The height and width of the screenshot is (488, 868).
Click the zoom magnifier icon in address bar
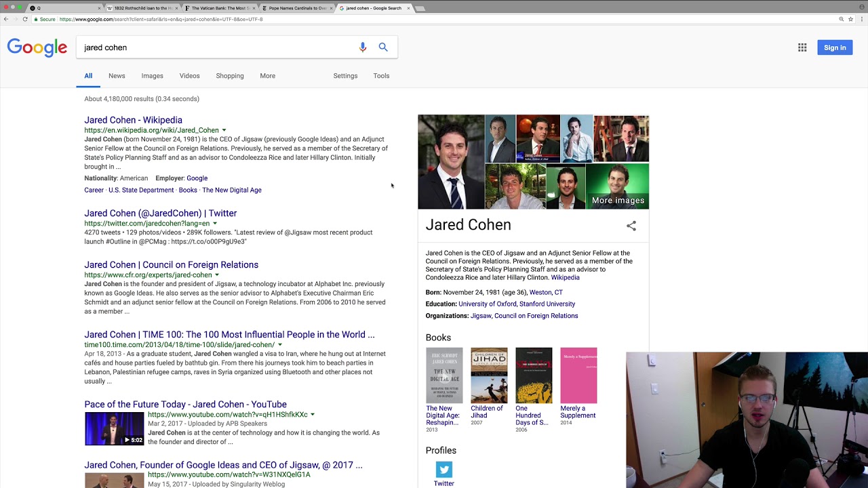pos(842,19)
